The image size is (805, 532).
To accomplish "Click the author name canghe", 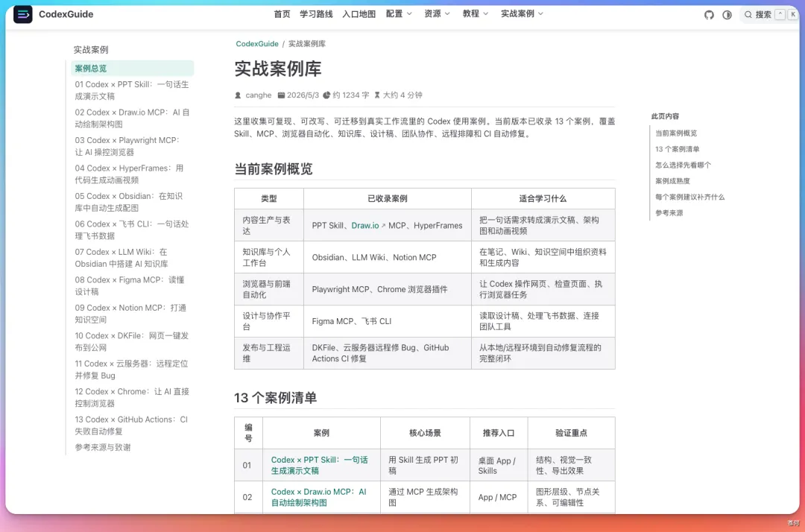I will (x=258, y=95).
